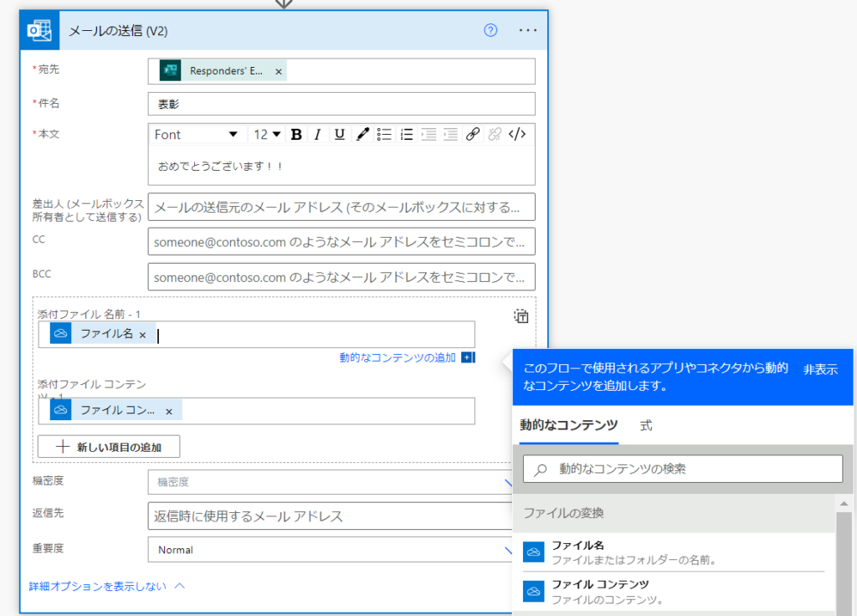Open help for メールの送信 (V2) action
Screen dimensions: 857x616
coord(491,30)
